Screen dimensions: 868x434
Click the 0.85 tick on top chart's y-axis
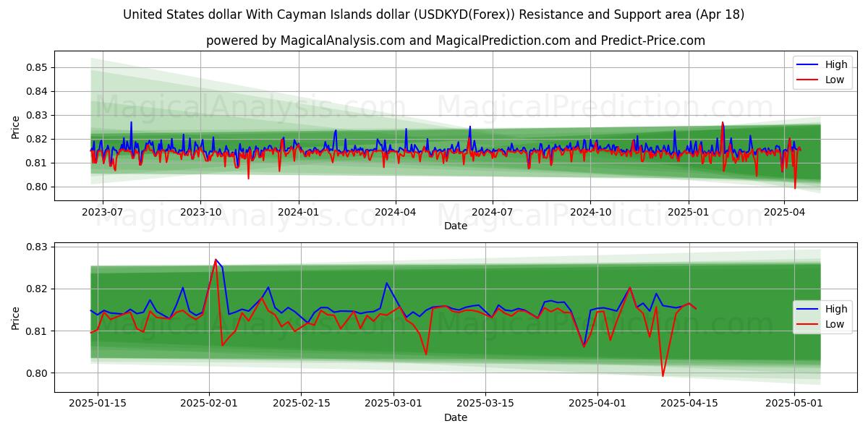click(37, 67)
